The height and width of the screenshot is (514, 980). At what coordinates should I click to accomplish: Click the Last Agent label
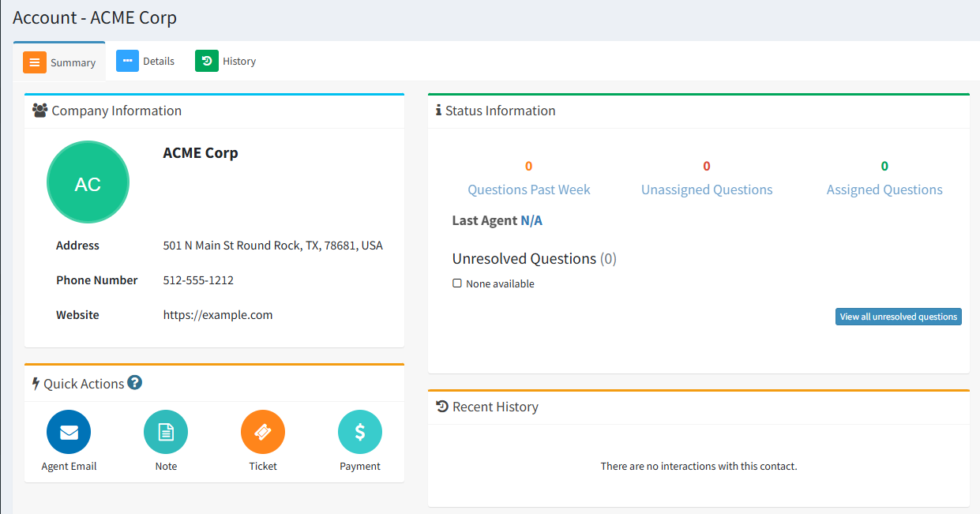(485, 220)
